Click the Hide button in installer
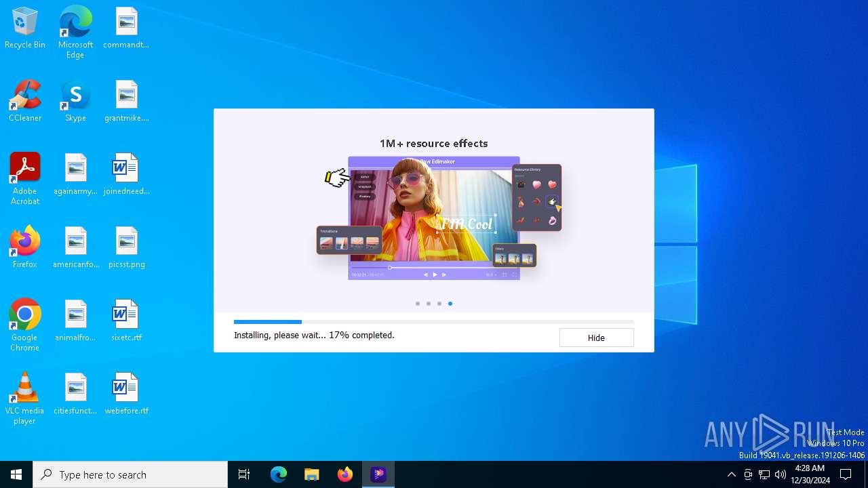The height and width of the screenshot is (488, 868). [x=596, y=338]
